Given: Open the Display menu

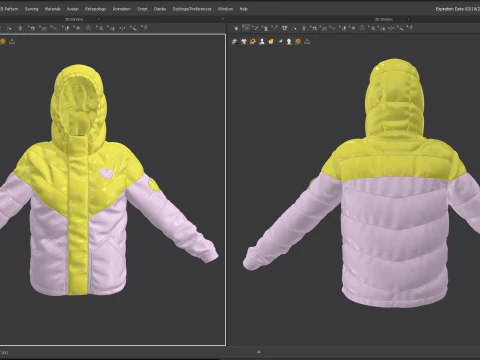Looking at the screenshot, I should [160, 9].
